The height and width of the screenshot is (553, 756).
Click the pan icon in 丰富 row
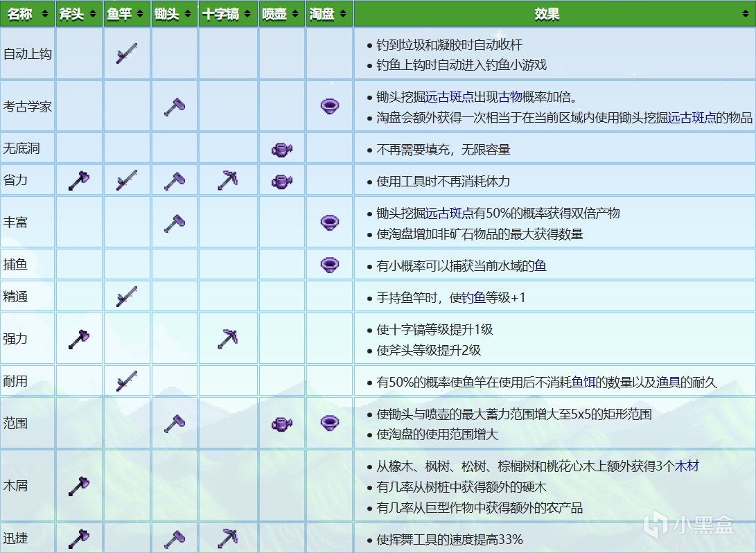[330, 222]
